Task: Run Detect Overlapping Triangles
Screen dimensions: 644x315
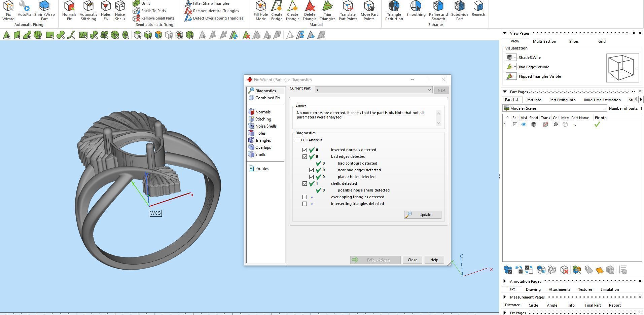Action: pyautogui.click(x=214, y=18)
